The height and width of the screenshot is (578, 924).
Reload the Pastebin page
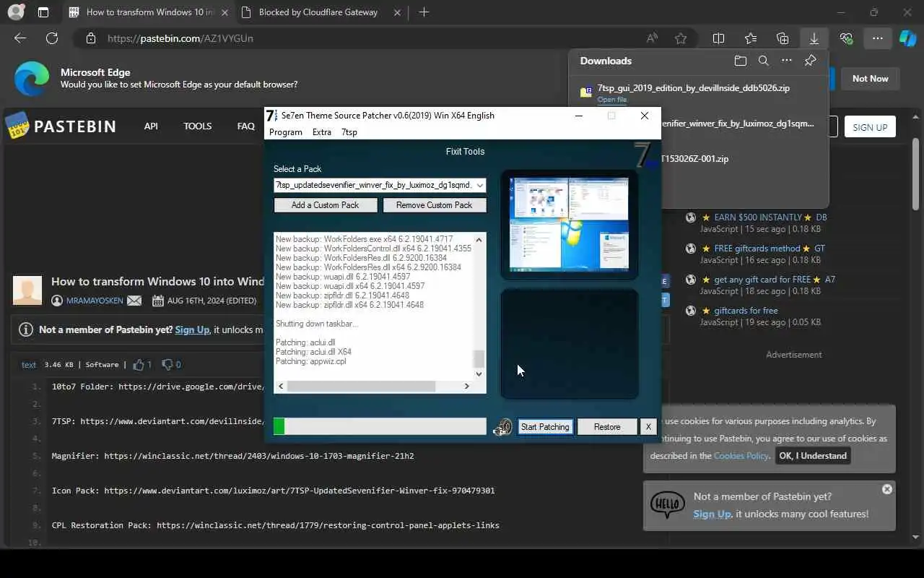point(52,38)
